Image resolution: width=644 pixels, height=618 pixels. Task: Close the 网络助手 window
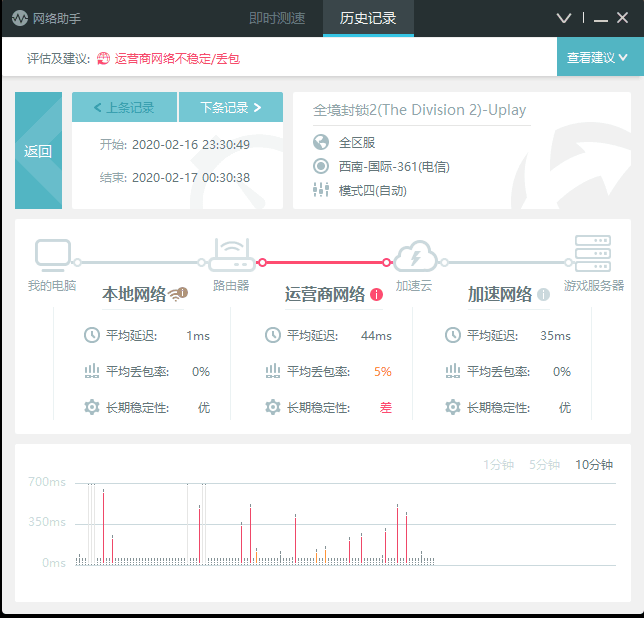(622, 18)
